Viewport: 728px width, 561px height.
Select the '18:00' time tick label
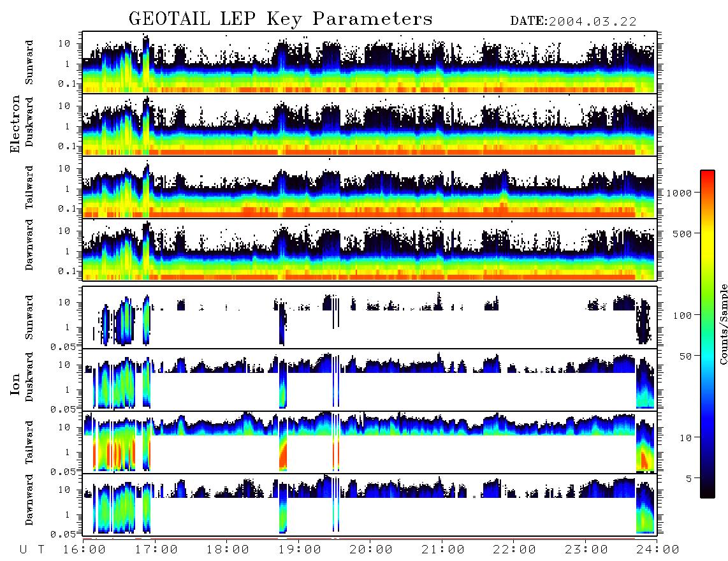click(x=228, y=550)
